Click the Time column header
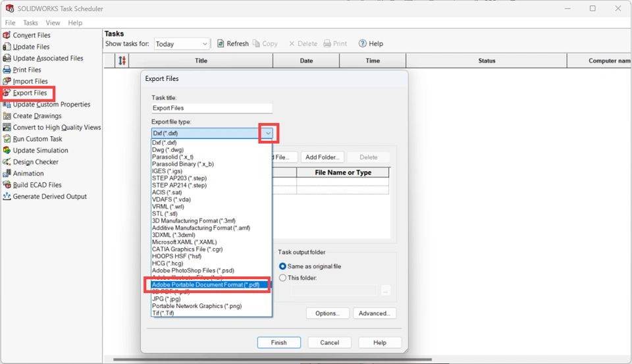 tap(373, 61)
